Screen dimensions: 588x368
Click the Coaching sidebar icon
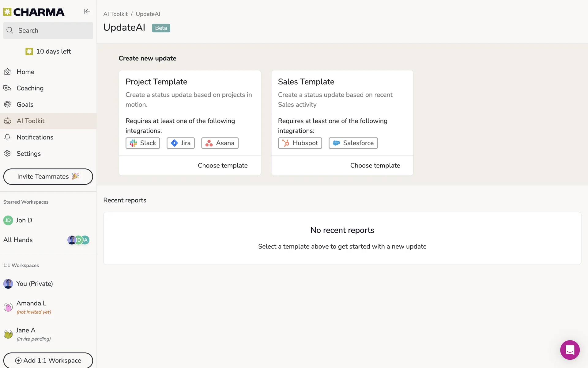(7, 88)
